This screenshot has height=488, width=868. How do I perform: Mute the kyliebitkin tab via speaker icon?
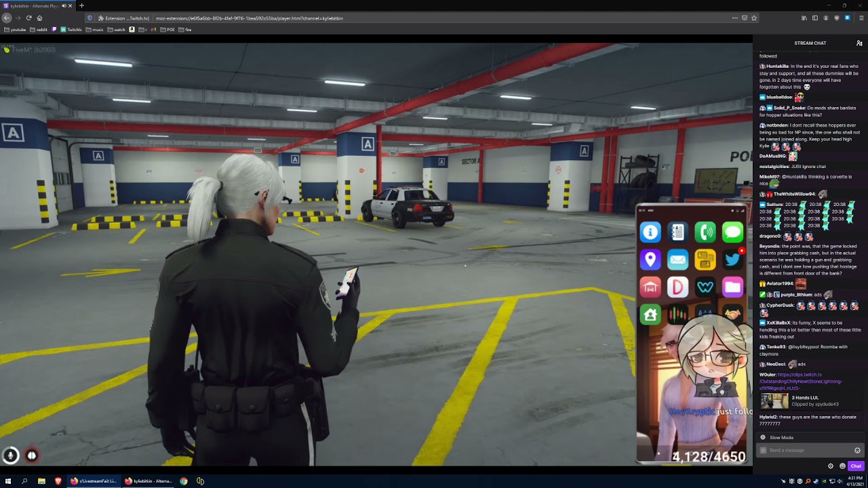[64, 6]
